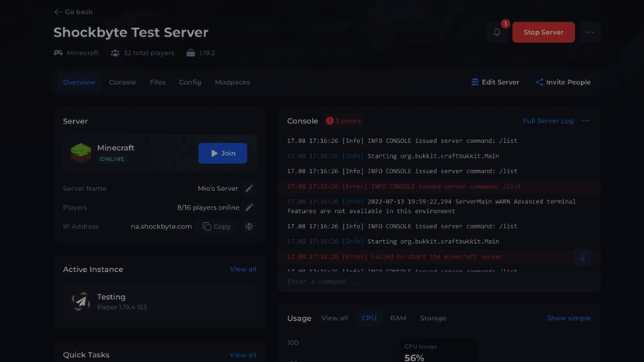Select the CPU usage tab
The image size is (644, 362).
[369, 318]
